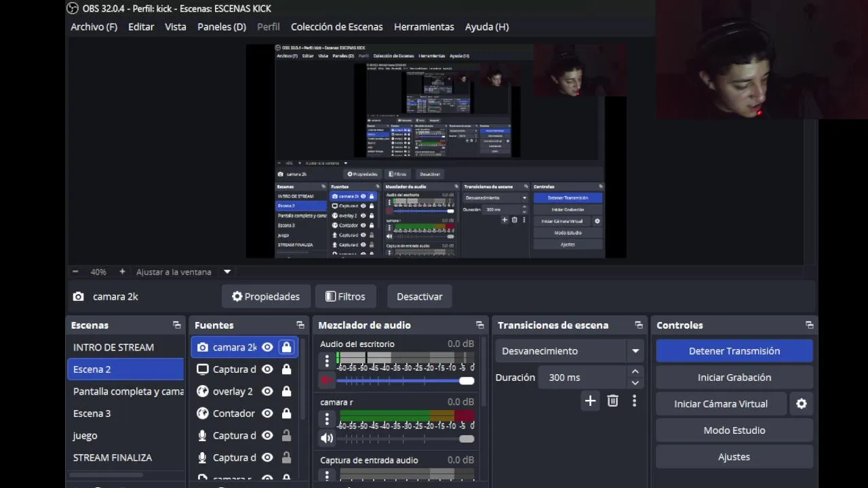Screen dimensions: 868x488
Task: Select the camara 2k source
Action: [235, 348]
